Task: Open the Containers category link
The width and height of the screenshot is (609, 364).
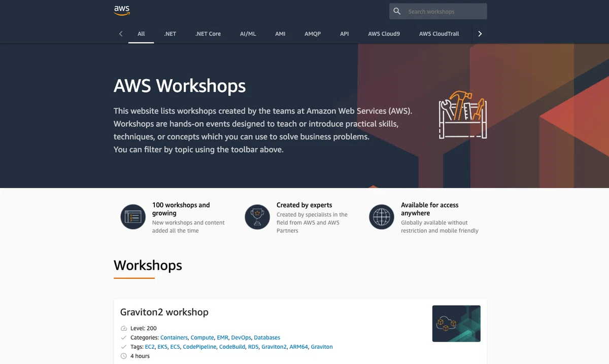Action: coord(174,338)
